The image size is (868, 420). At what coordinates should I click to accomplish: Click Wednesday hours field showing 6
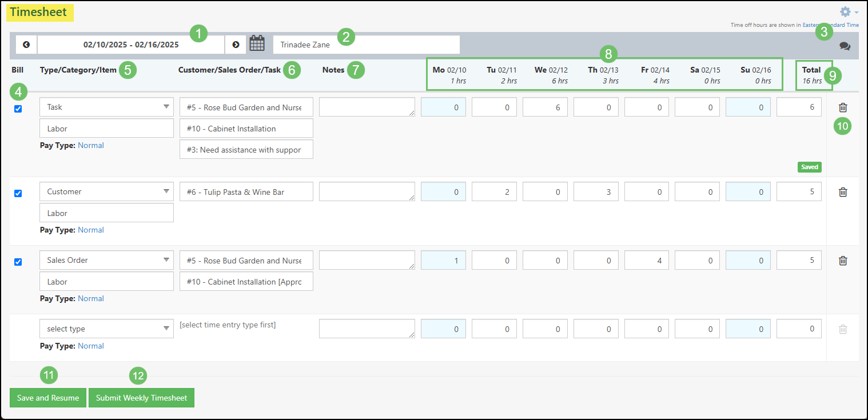[x=545, y=107]
